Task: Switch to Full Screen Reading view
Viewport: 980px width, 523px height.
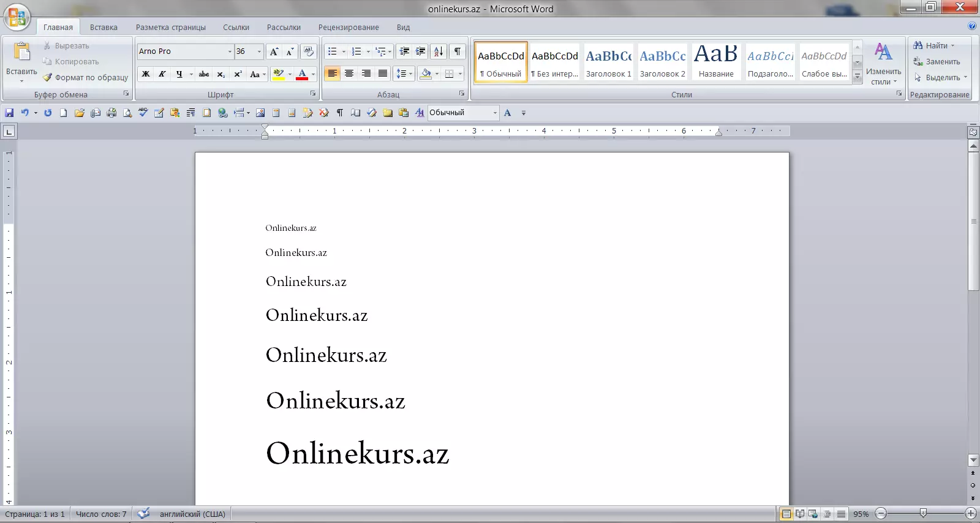Action: click(799, 514)
